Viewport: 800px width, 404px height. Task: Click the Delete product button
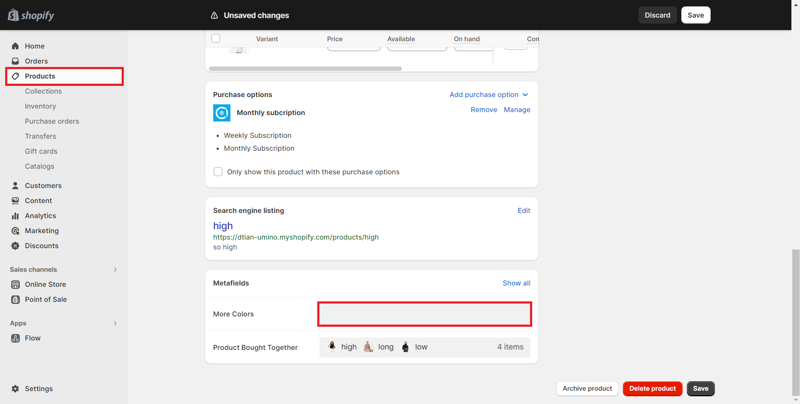tap(652, 388)
